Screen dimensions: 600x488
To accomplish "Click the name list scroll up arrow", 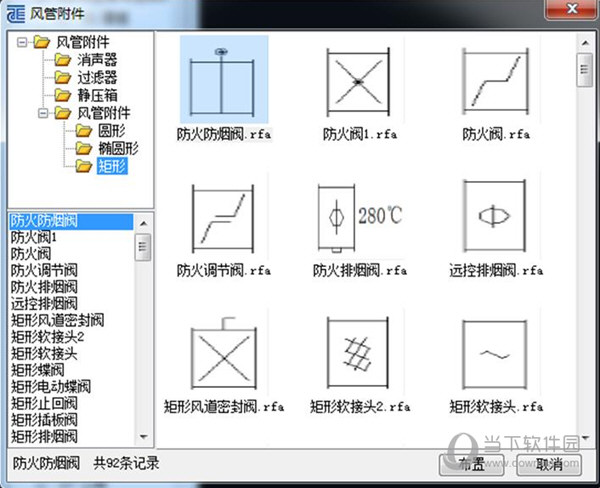I will 143,223.
